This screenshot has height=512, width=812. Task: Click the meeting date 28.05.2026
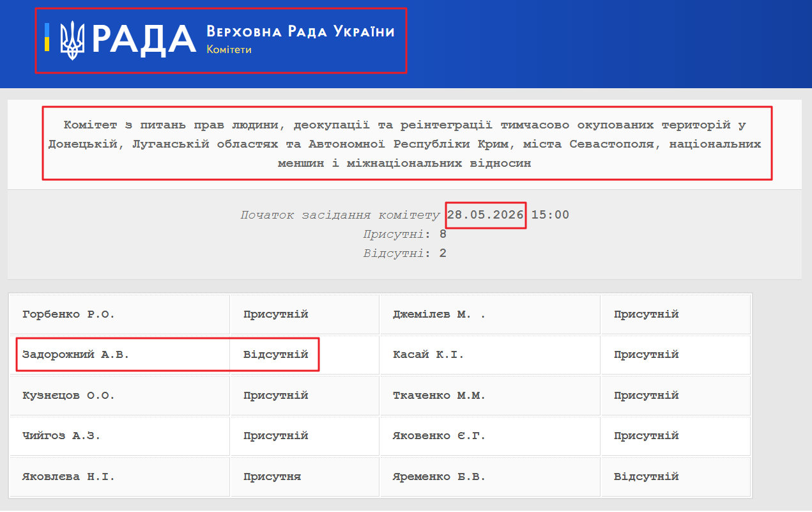[x=486, y=215]
